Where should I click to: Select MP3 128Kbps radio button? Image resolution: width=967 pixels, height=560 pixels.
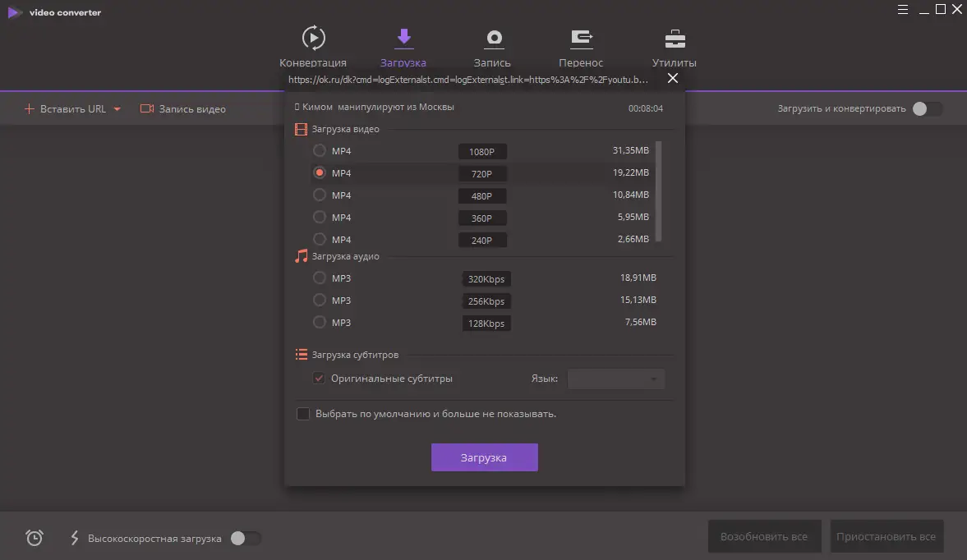click(319, 322)
